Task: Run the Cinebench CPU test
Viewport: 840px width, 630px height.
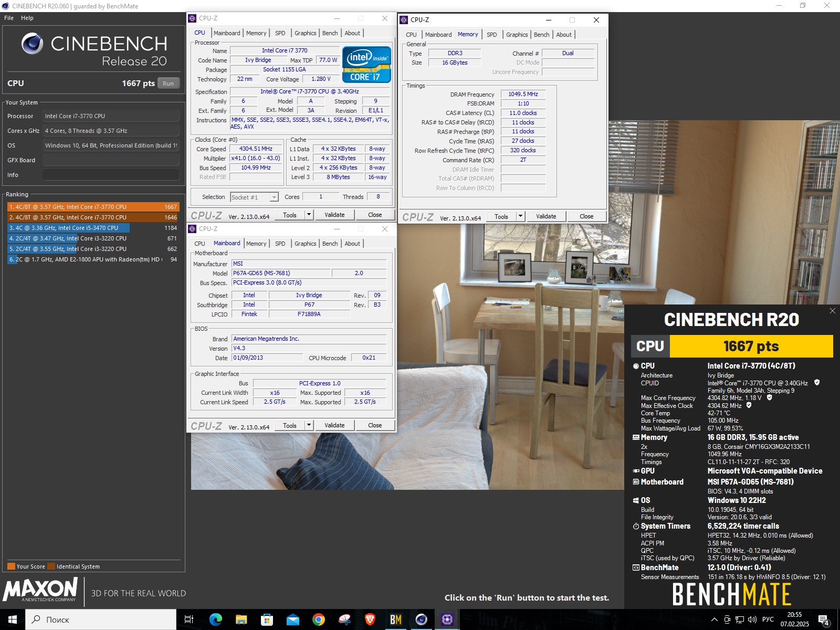Action: pyautogui.click(x=168, y=83)
